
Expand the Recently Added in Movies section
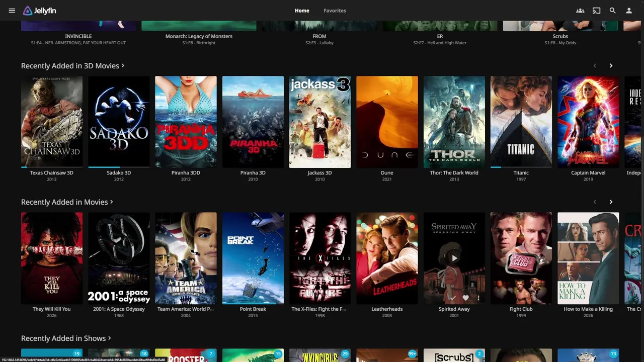(67, 202)
